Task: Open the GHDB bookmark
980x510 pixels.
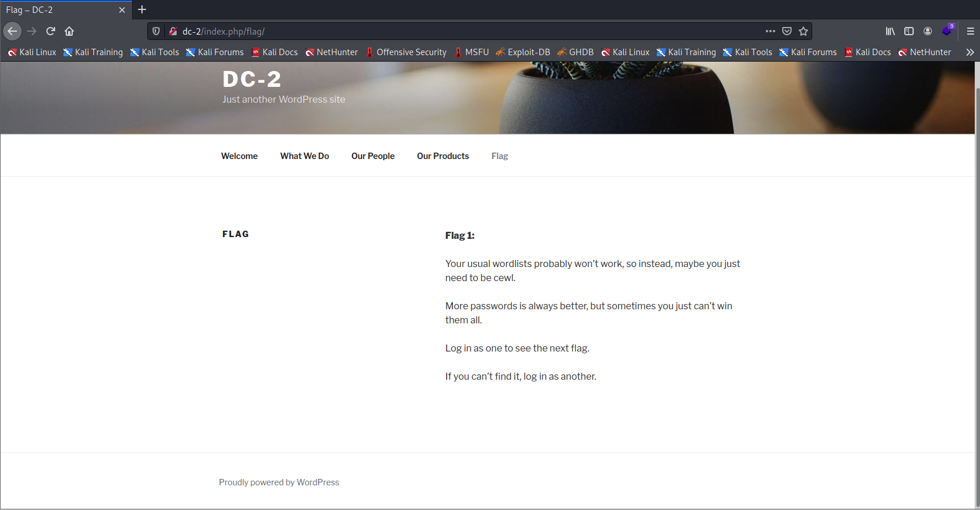Action: coord(575,52)
